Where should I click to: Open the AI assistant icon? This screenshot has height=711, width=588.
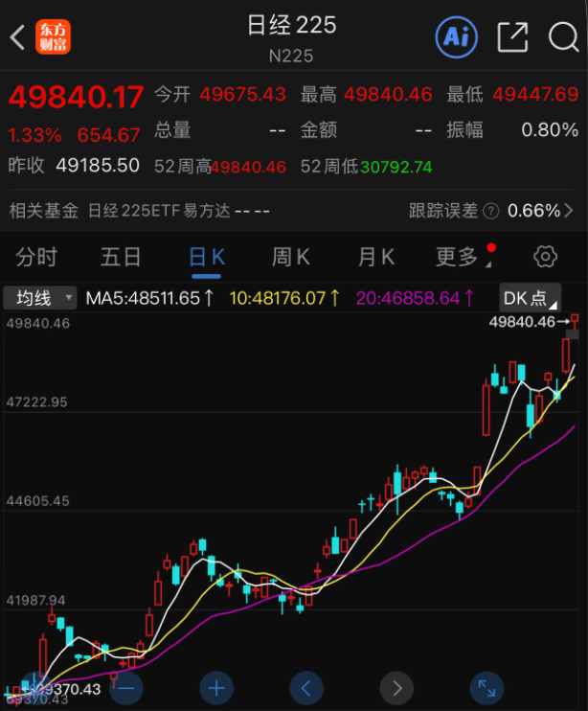(x=456, y=37)
